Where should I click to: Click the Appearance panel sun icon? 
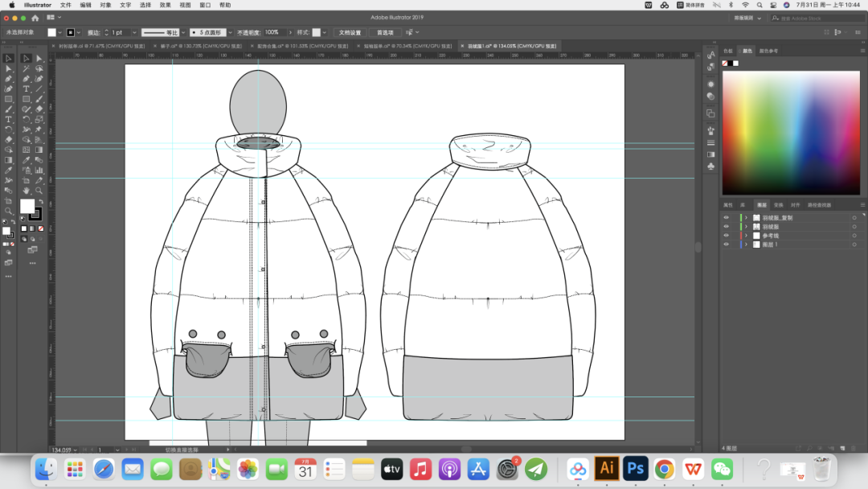pyautogui.click(x=711, y=84)
